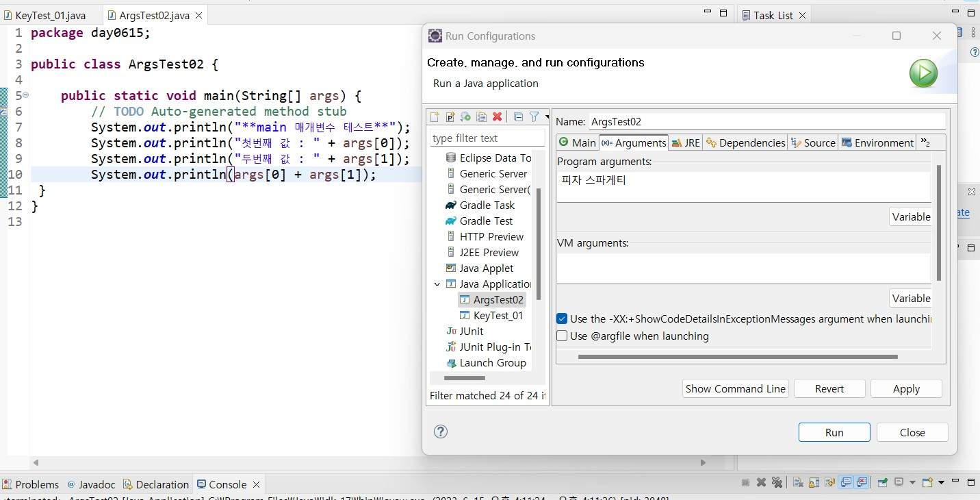980x500 pixels.
Task: Collapse all configuration tree nodes
Action: pos(518,117)
